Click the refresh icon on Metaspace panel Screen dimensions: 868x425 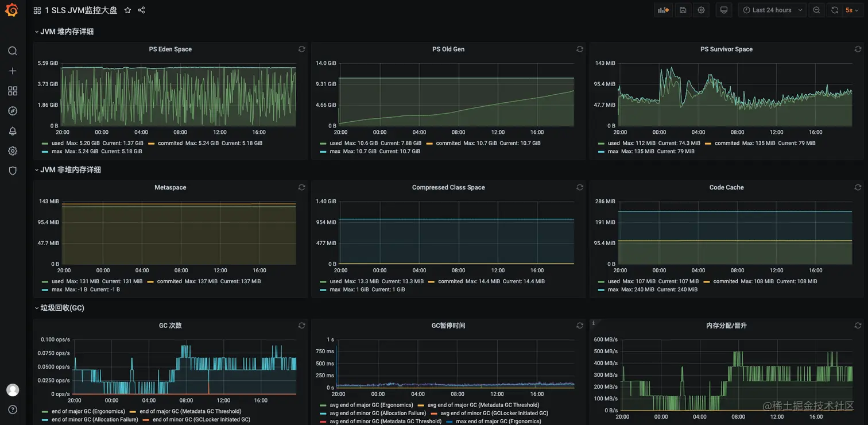(301, 187)
